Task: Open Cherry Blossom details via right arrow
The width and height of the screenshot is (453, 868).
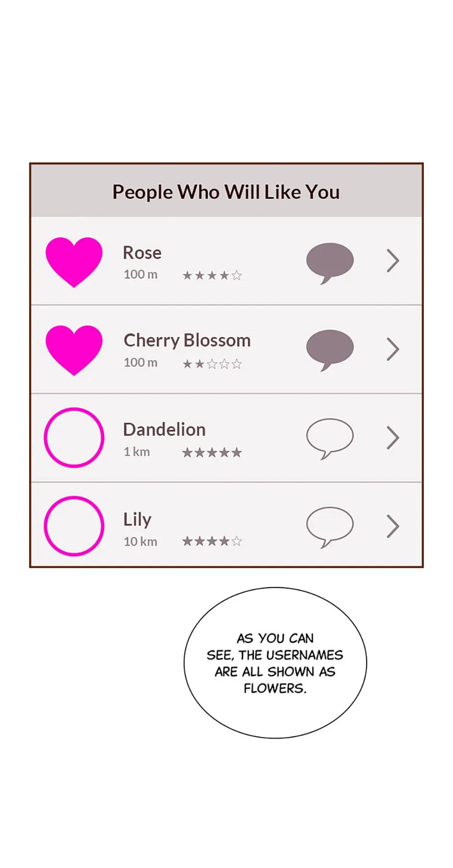Action: (393, 349)
